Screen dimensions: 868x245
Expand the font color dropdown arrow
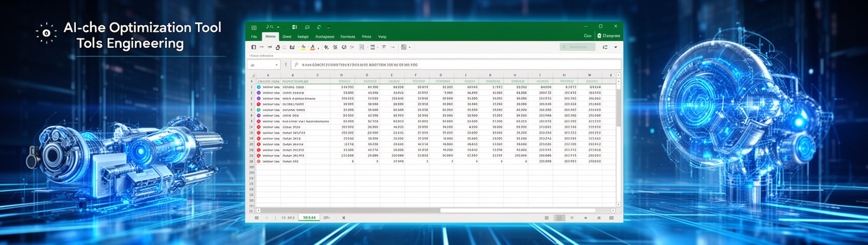(318, 47)
